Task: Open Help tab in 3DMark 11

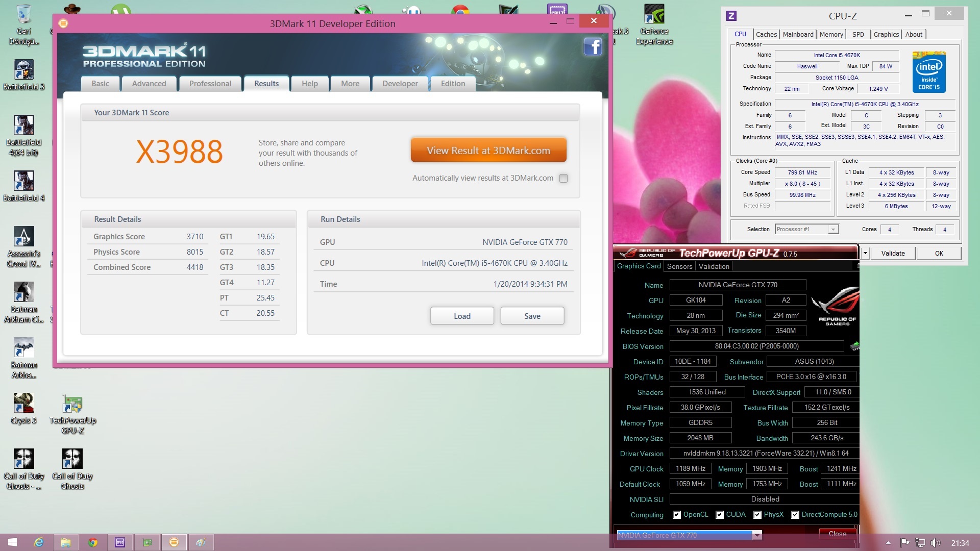Action: coord(310,84)
